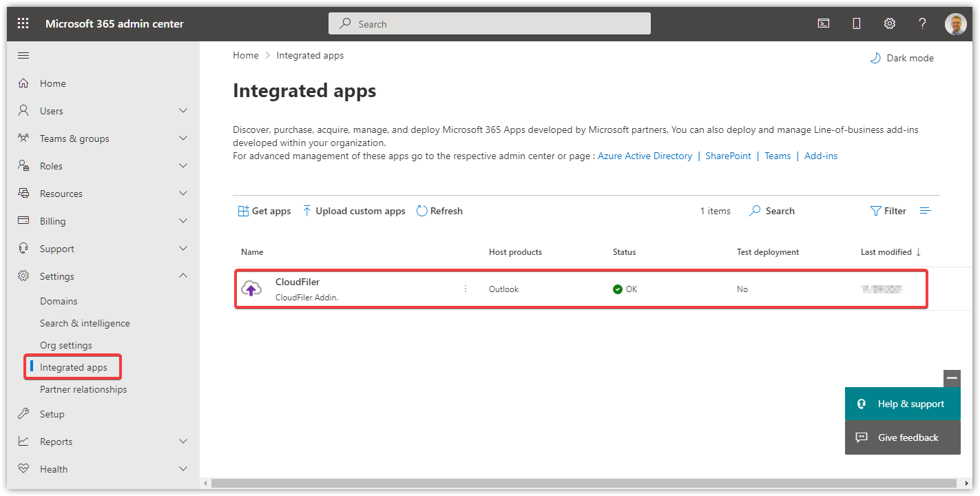
Task: Expand the Teams & groups chevron
Action: point(183,138)
